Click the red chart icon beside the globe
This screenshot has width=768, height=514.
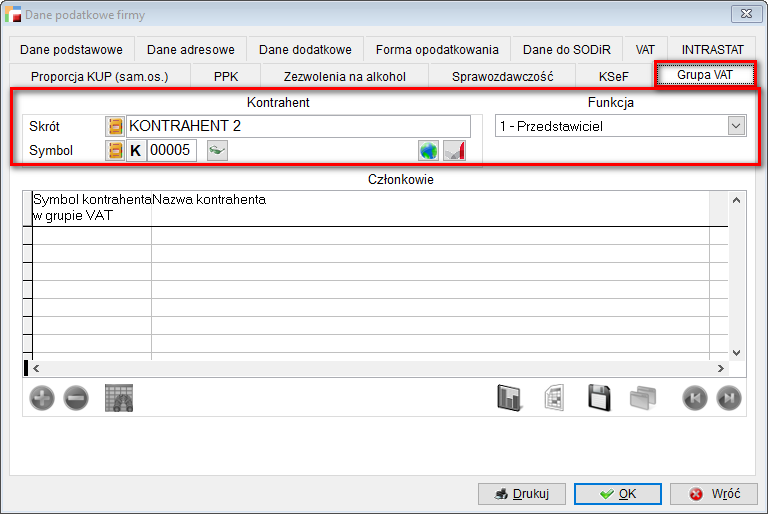(454, 150)
